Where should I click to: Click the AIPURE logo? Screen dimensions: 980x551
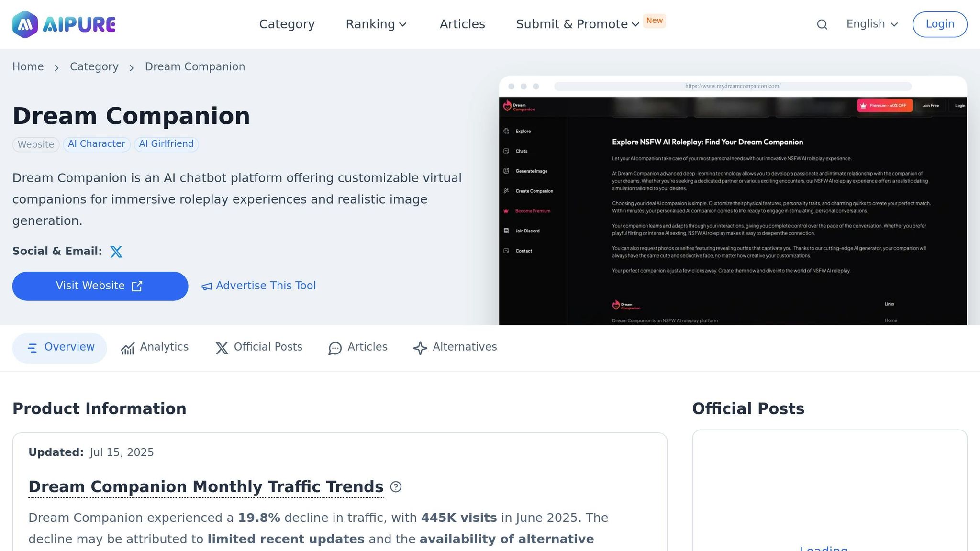click(x=64, y=24)
